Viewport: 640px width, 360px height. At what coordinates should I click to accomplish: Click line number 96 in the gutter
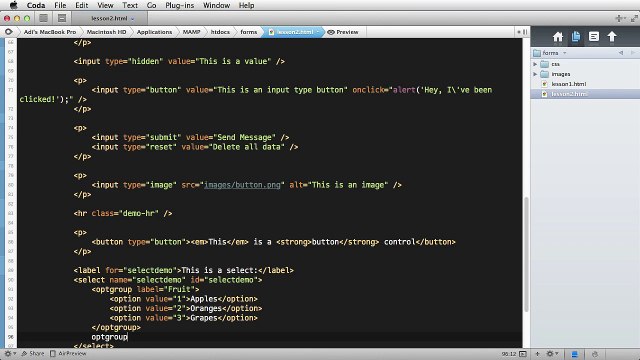[11, 337]
